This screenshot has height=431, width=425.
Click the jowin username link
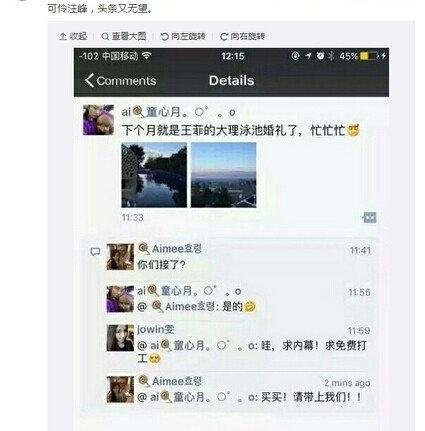point(156,330)
